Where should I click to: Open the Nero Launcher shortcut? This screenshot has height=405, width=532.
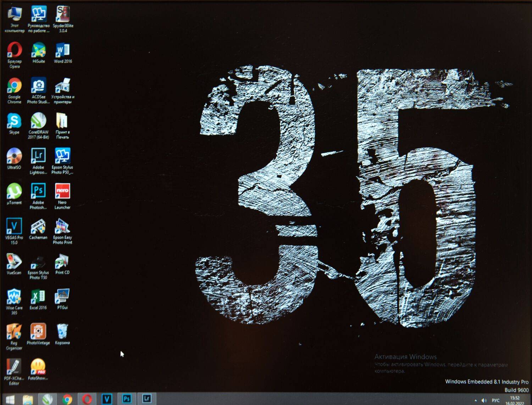coord(62,191)
